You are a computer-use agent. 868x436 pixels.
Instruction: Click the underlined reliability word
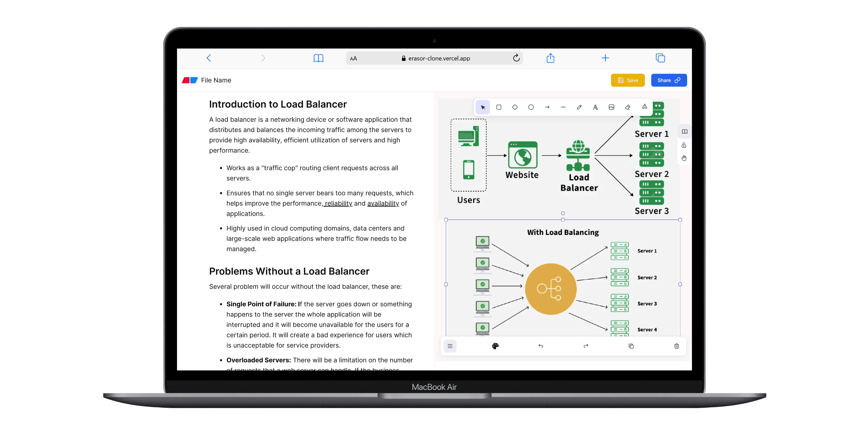pos(338,203)
